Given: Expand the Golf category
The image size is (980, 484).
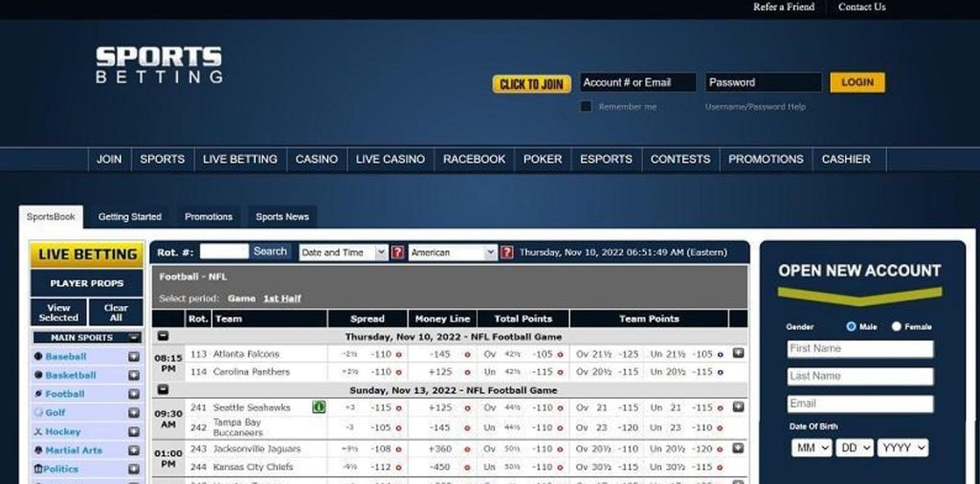Looking at the screenshot, I should [x=134, y=413].
